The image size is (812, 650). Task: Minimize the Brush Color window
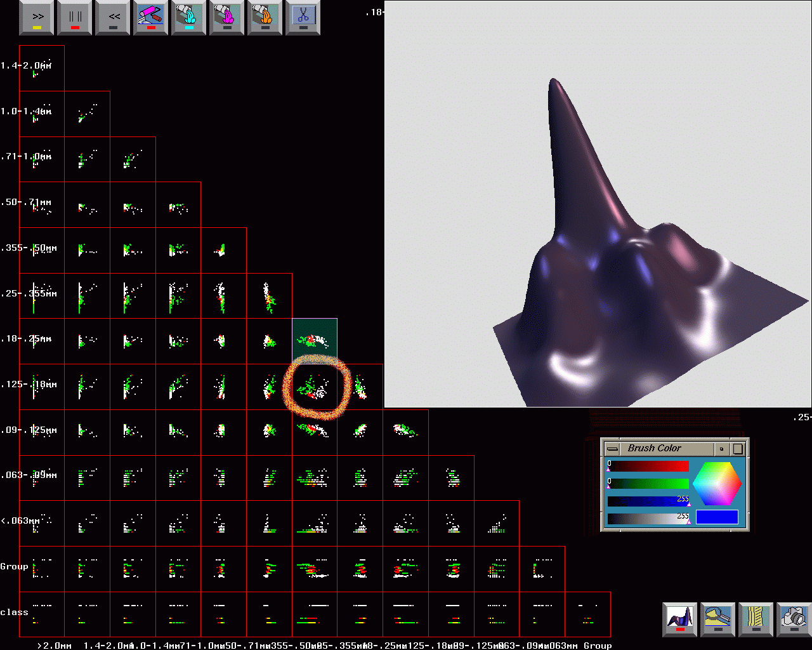[722, 449]
